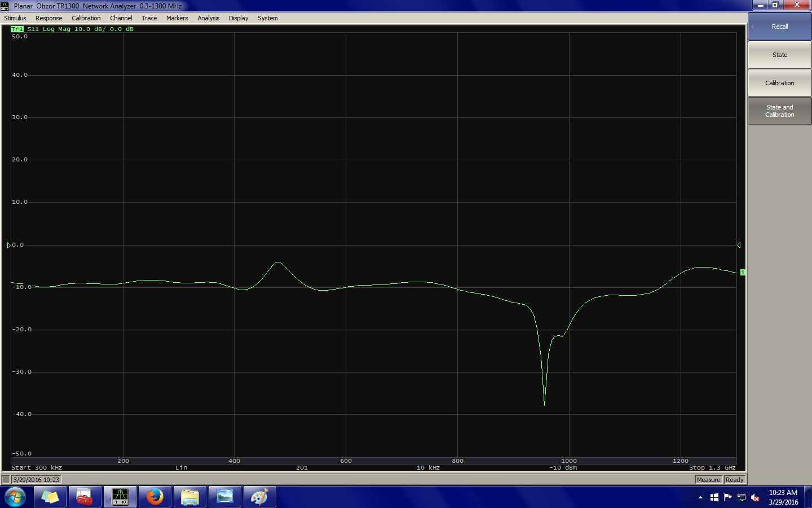The height and width of the screenshot is (508, 812).
Task: Select the Tr1 trace label
Action: tap(17, 29)
